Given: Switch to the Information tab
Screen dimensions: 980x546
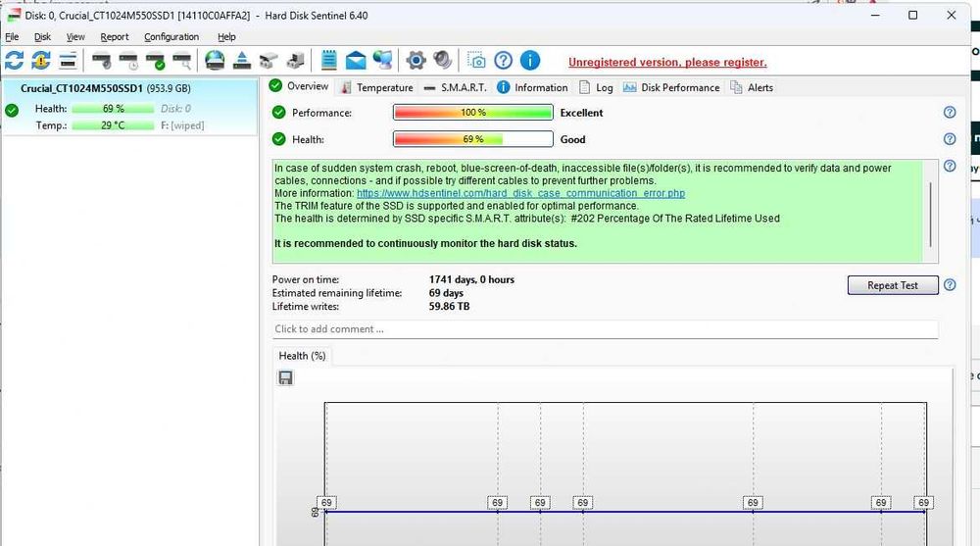Looking at the screenshot, I should coord(532,87).
